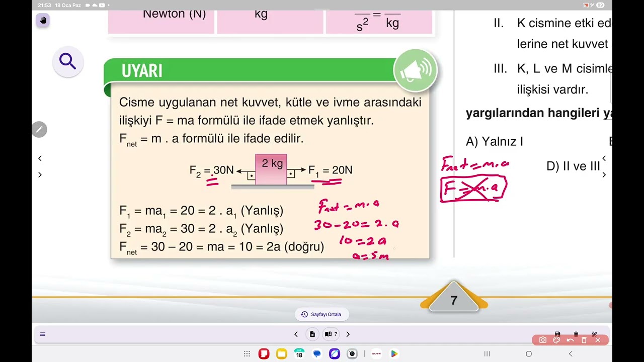Tap the Back navigation button
The image size is (644, 362).
pyautogui.click(x=571, y=354)
